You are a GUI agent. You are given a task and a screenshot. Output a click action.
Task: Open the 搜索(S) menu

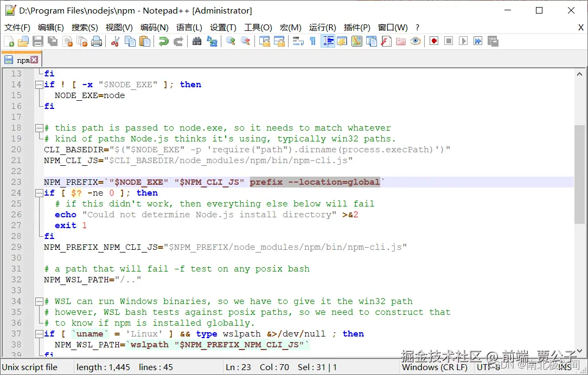point(85,28)
